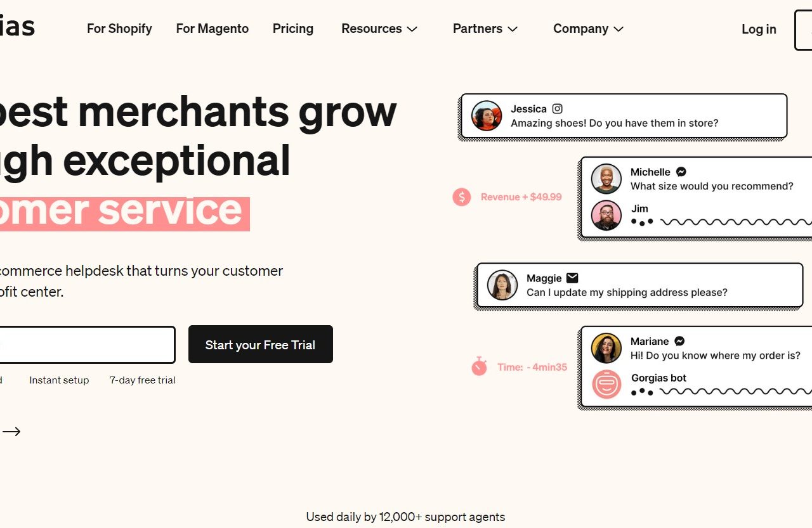Click Jessica's profile photo
Screen dimensions: 812x528
(x=487, y=116)
